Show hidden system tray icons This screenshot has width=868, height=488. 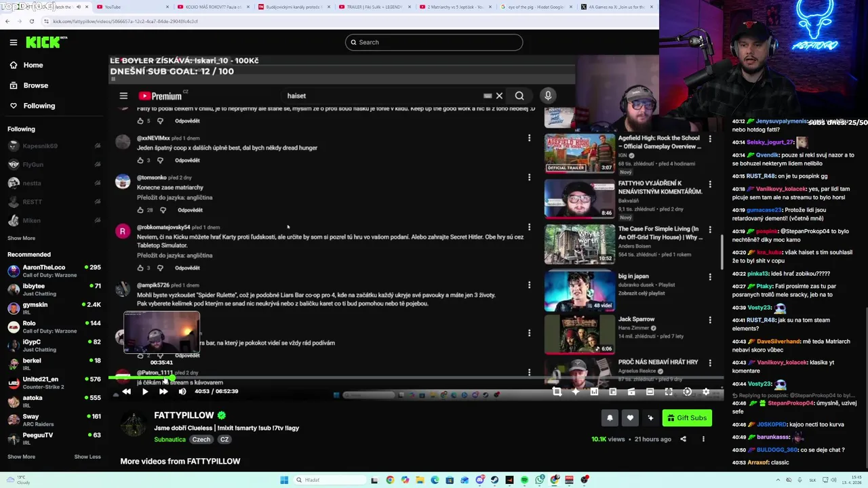[x=777, y=480]
